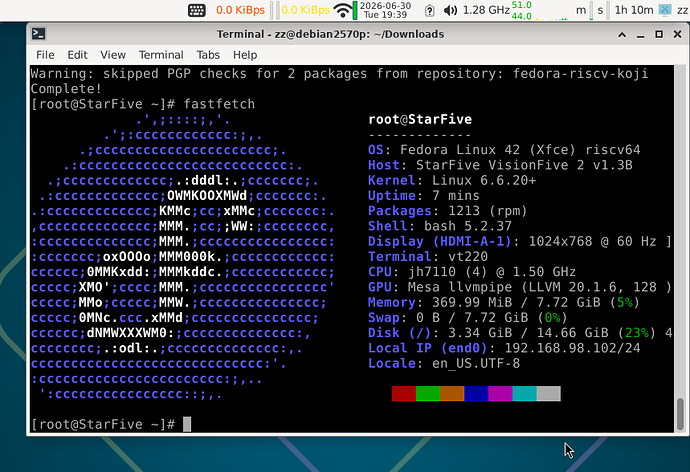Image resolution: width=690 pixels, height=472 pixels.
Task: Click the 'Complete!' output line
Action: [66, 89]
